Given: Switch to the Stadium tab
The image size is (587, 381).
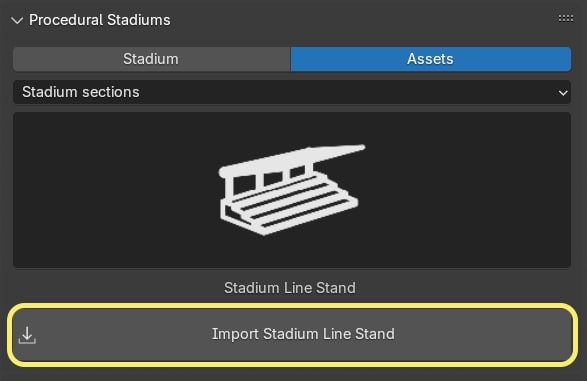Looking at the screenshot, I should click(152, 59).
